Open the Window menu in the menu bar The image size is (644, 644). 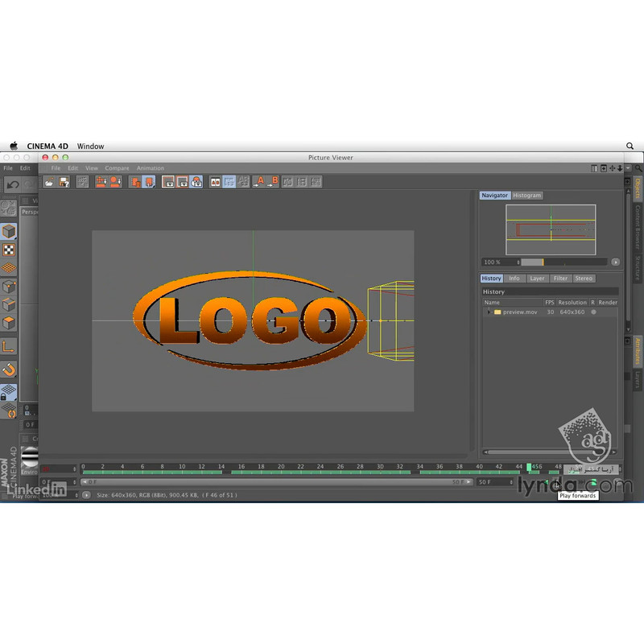click(x=90, y=147)
